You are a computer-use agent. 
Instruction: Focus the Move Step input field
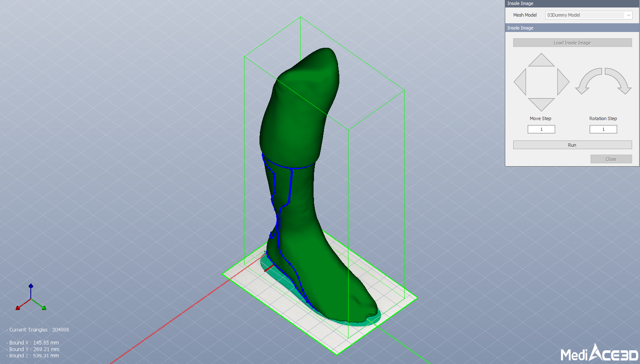click(541, 129)
